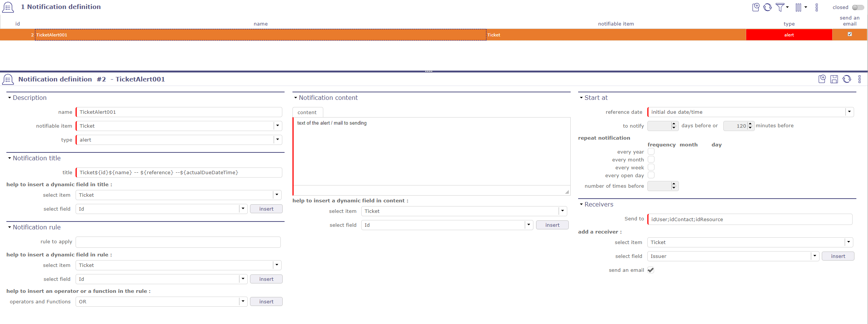Open operators and Functions dropdown showing OR
868x324 pixels.
click(x=243, y=301)
